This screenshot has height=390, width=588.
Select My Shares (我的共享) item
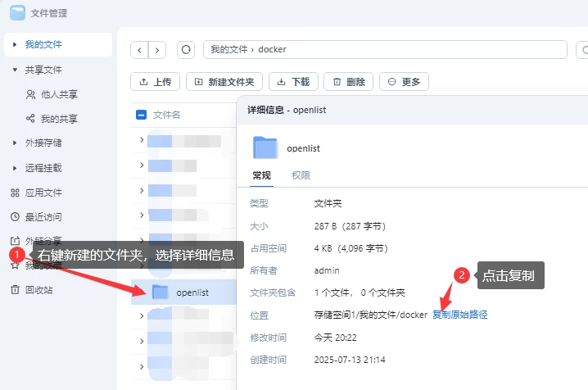(x=59, y=119)
